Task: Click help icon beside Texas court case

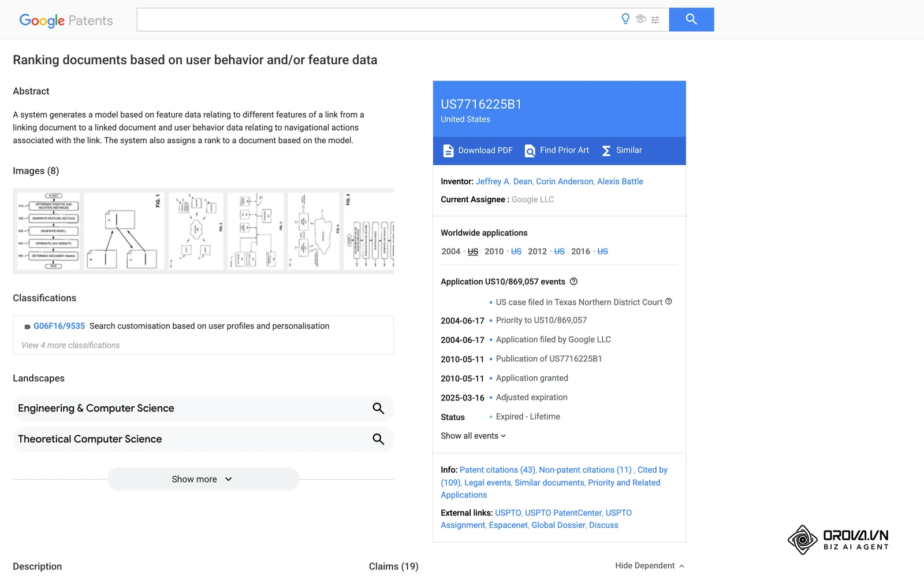Action: [668, 301]
